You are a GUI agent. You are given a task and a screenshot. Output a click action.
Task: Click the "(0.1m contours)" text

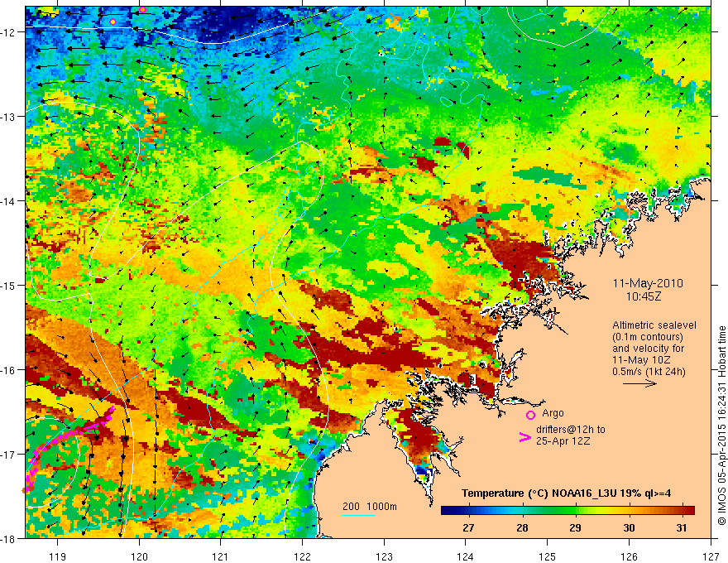click(648, 337)
